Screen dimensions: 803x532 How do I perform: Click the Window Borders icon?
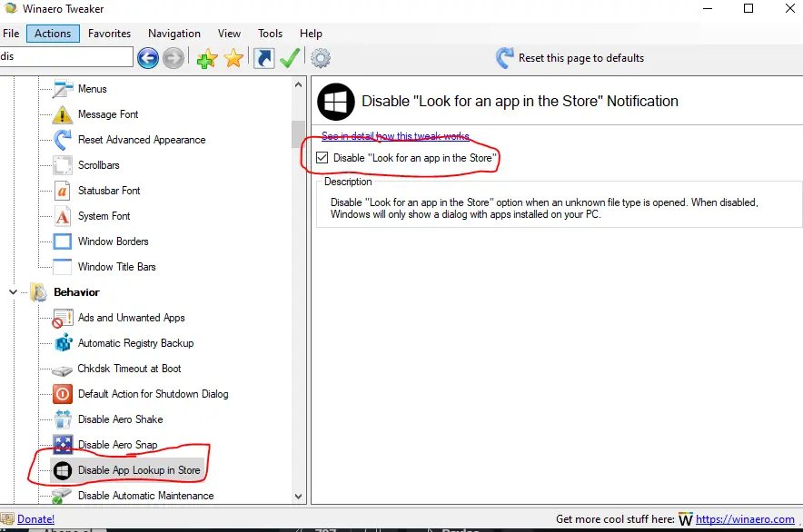[63, 241]
